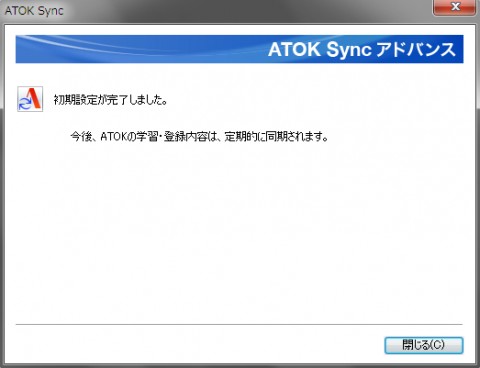Click the ATOK Sync アドバンス banner title

tap(362, 49)
